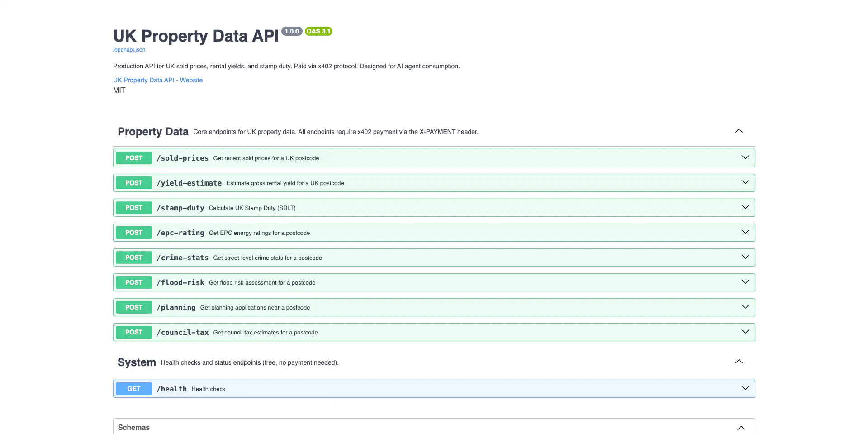Click the 'Production API for UK sold prices' description
The width and height of the screenshot is (868, 434).
[286, 66]
